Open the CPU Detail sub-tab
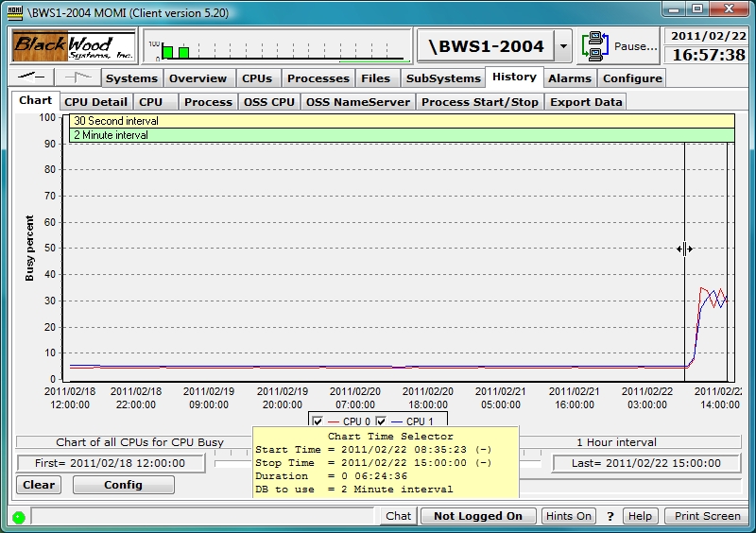 [95, 102]
